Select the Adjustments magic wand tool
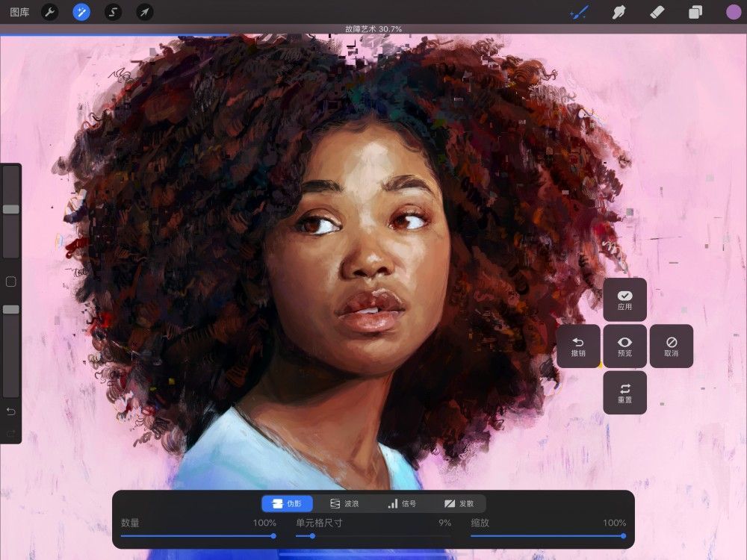The image size is (747, 560). click(82, 11)
